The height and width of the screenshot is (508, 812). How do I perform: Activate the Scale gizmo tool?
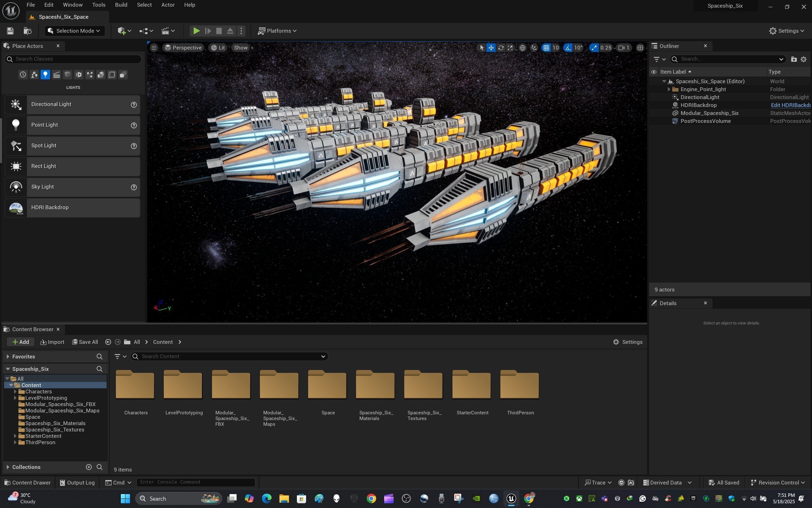pyautogui.click(x=510, y=48)
